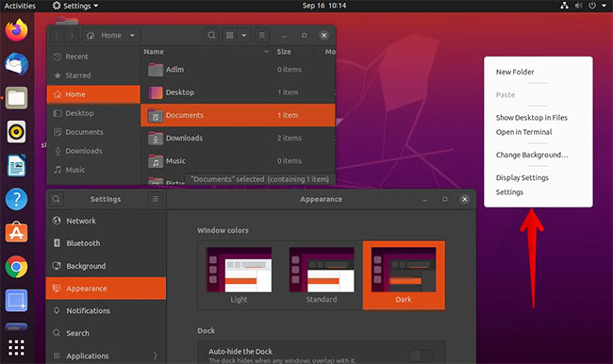613x364 pixels.
Task: Select Change Background… in context menu
Action: (532, 155)
